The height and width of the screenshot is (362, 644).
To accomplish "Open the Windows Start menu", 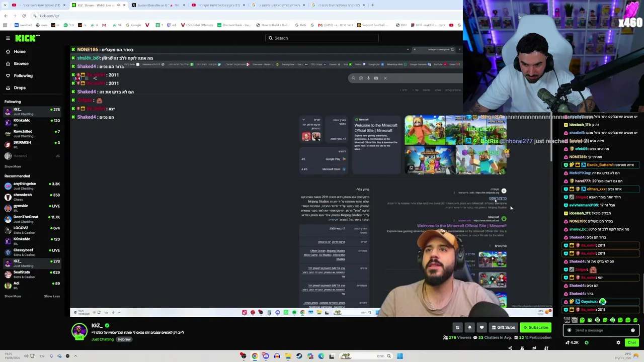I will pos(399,356).
